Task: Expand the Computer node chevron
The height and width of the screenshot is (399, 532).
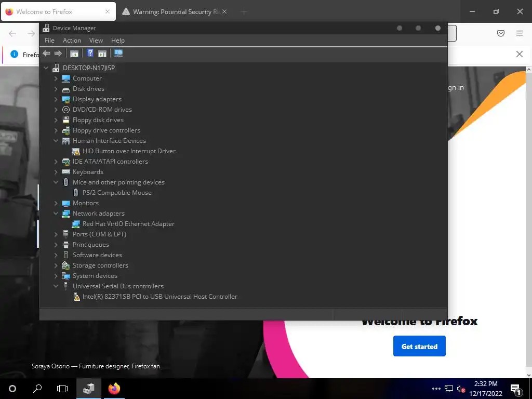Action: click(x=56, y=78)
